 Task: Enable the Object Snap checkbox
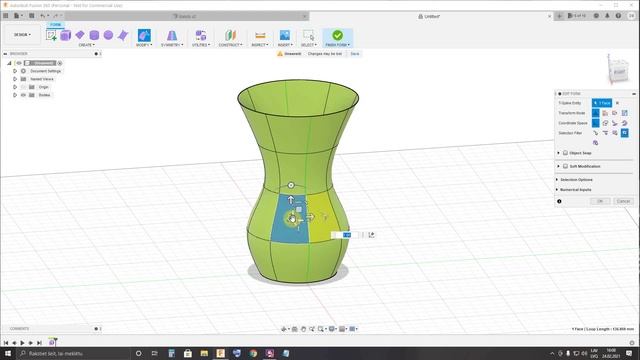[x=565, y=153]
